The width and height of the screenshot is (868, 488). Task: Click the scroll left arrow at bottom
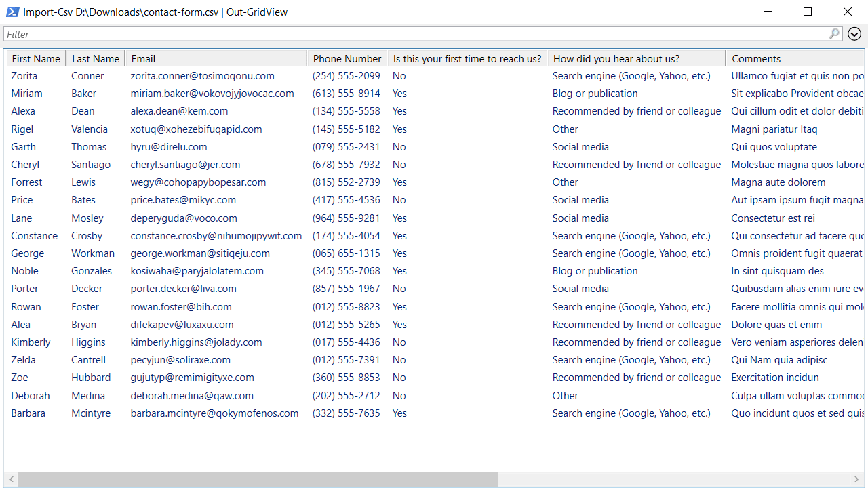[10, 480]
